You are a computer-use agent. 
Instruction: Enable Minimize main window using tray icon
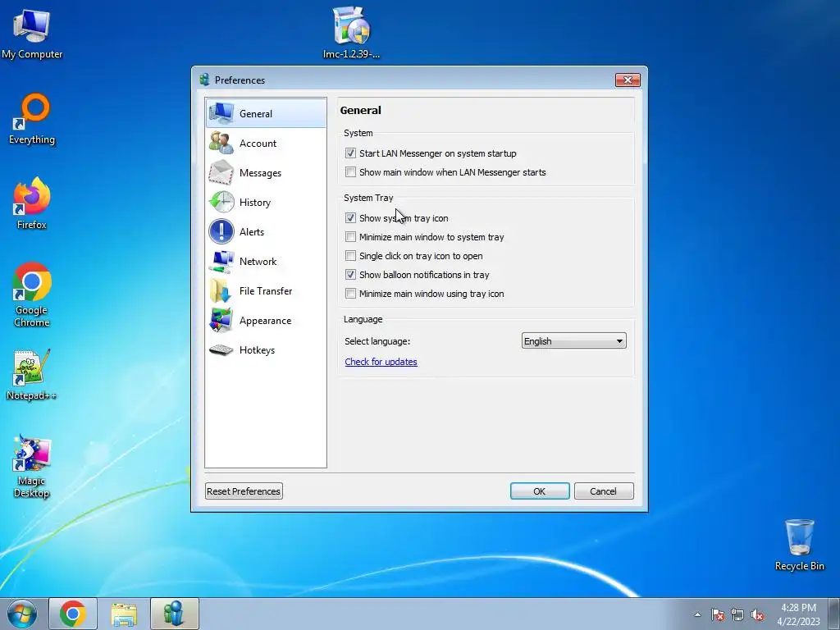[x=350, y=294]
